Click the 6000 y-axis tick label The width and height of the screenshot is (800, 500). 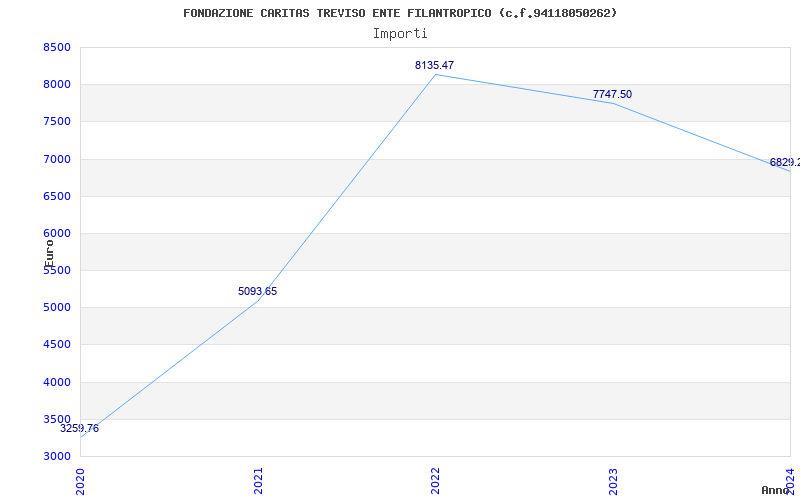(x=57, y=234)
